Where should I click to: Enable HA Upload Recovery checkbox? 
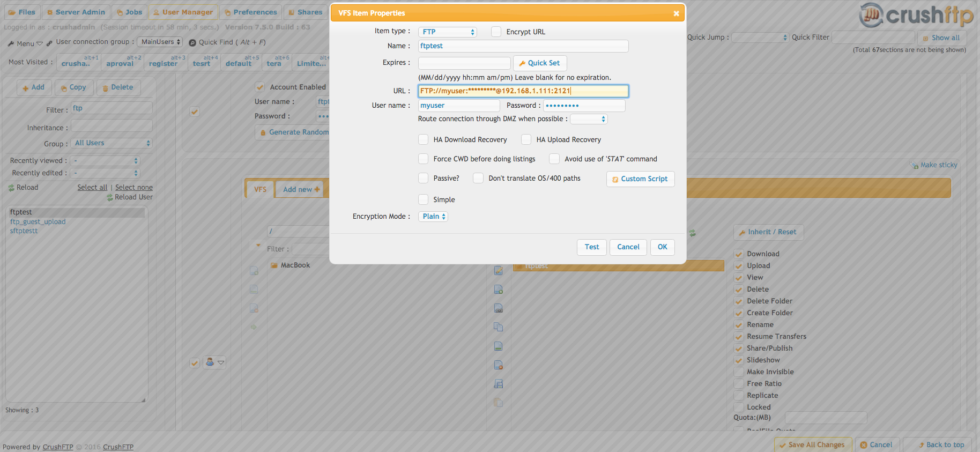(526, 140)
